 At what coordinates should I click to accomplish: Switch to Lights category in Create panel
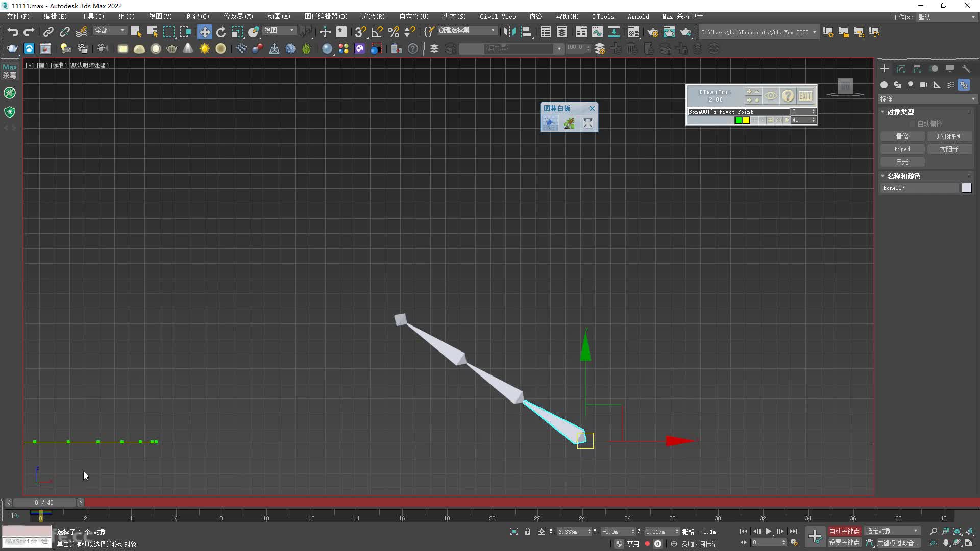click(x=911, y=85)
